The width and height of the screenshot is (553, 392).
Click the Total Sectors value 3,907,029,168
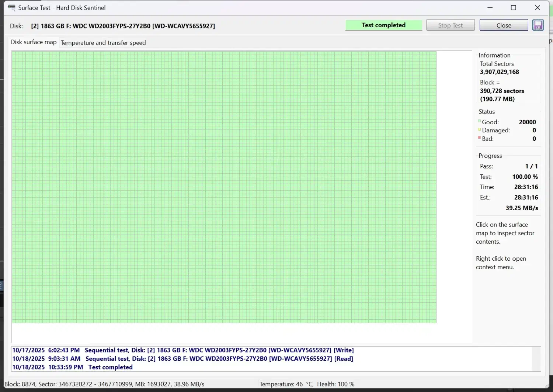(499, 72)
